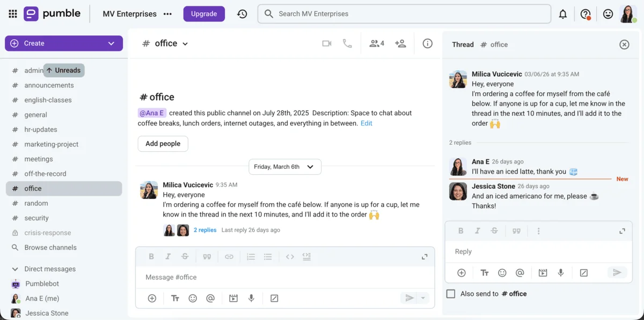Open notifications bell
Image resolution: width=644 pixels, height=320 pixels.
(x=562, y=14)
